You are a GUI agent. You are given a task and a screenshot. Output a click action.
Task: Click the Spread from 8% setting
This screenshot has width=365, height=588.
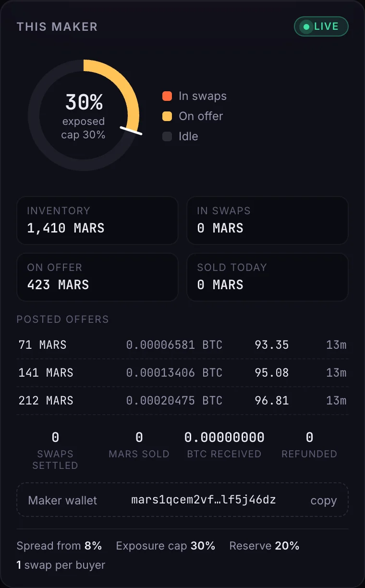pos(59,546)
